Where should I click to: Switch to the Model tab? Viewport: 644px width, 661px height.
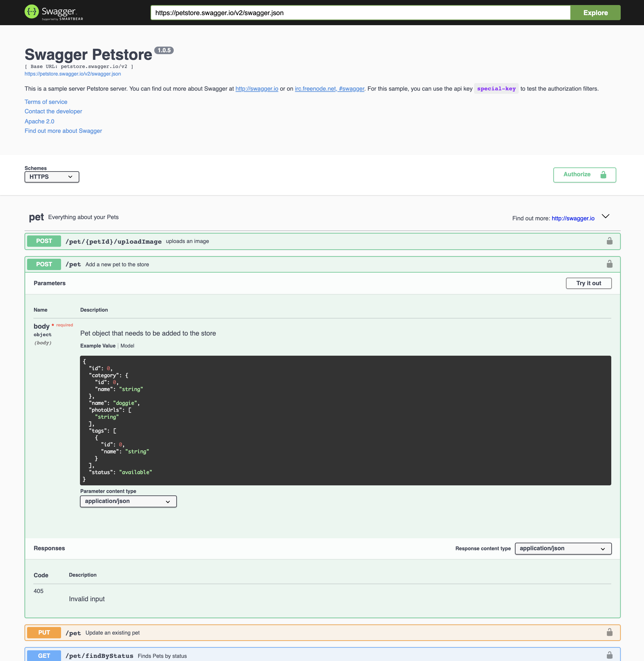[x=127, y=346]
